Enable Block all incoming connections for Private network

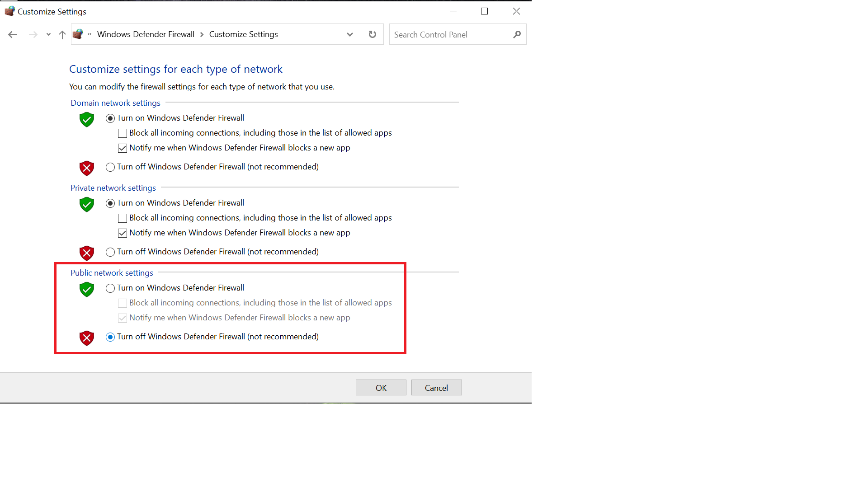pyautogui.click(x=122, y=217)
